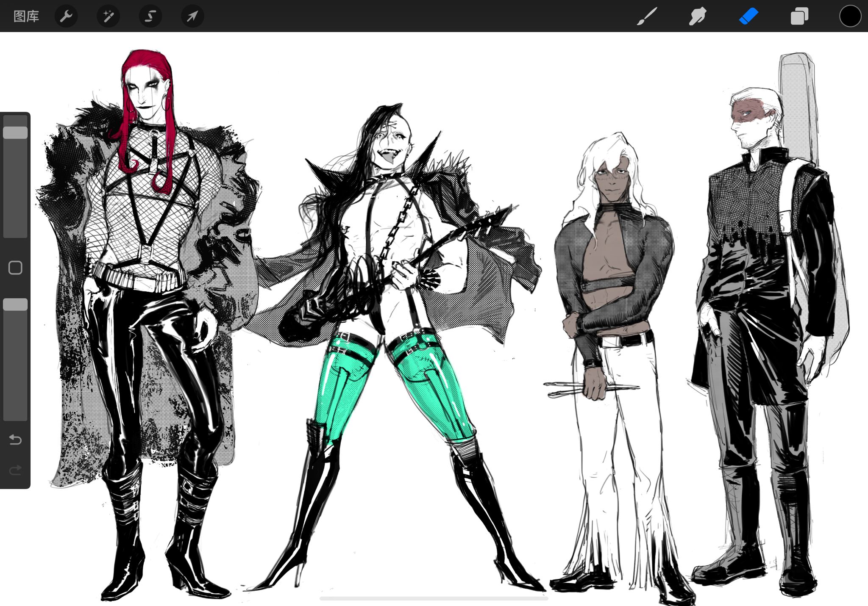Tap the home indicator bar at bottom
868x606 pixels.
pos(434,598)
